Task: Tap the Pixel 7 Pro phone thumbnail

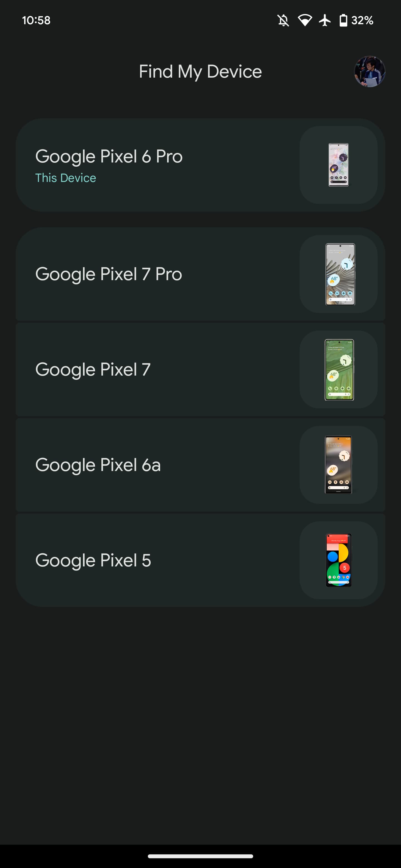Action: coord(340,274)
